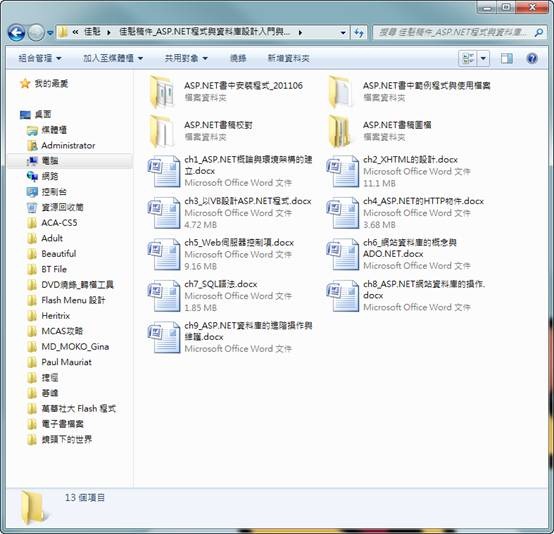This screenshot has height=534, width=554.
Task: Click the 佳彰 breadcrumb in address bar
Action: click(x=92, y=33)
